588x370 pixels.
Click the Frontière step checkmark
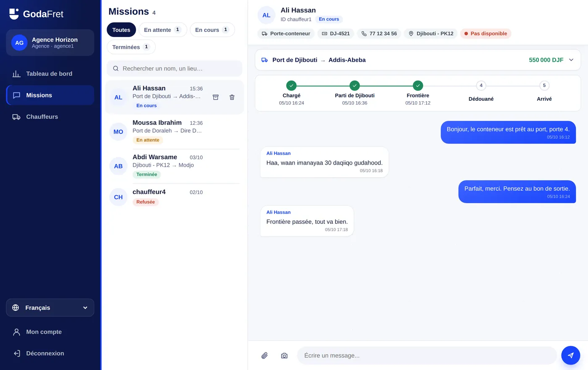click(418, 86)
